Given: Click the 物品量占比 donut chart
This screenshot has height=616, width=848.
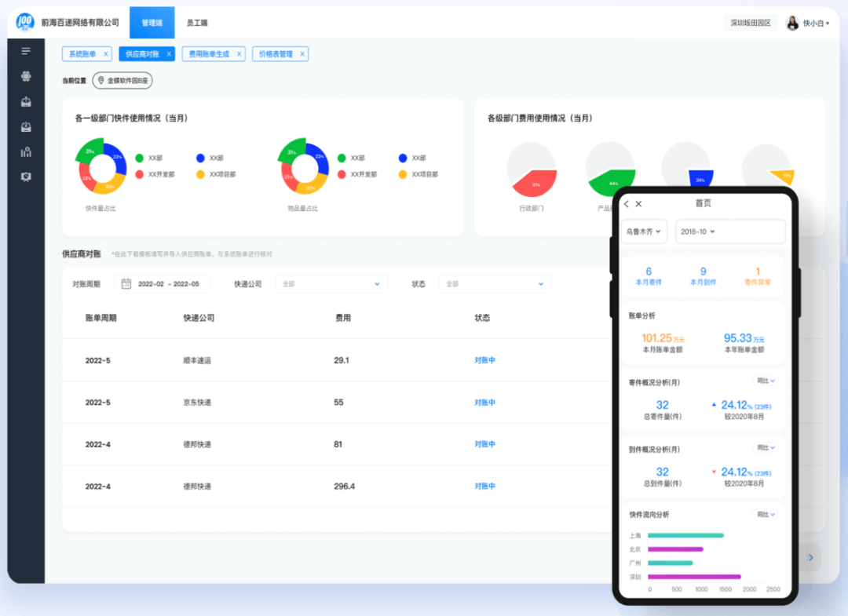Looking at the screenshot, I should click(x=304, y=167).
